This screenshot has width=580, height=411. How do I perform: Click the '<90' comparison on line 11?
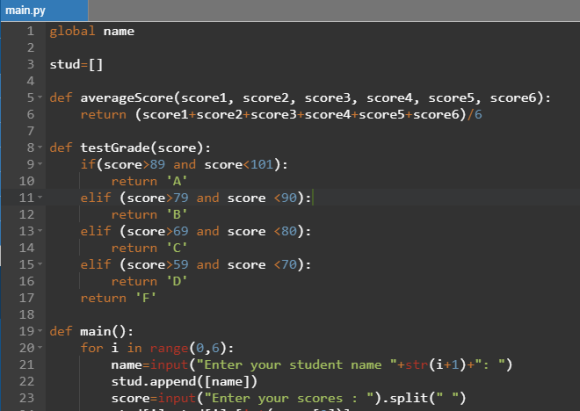click(x=285, y=198)
